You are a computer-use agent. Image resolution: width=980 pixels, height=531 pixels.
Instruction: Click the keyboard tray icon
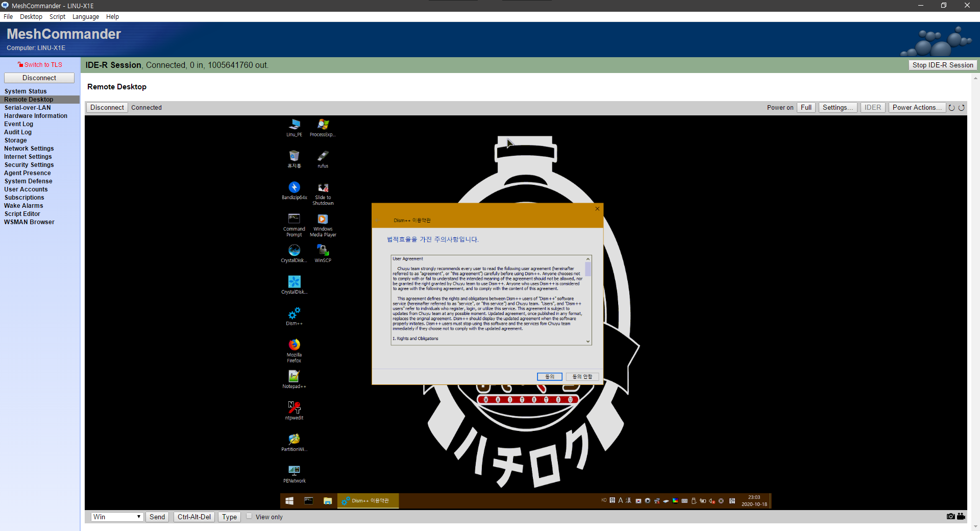tap(684, 501)
